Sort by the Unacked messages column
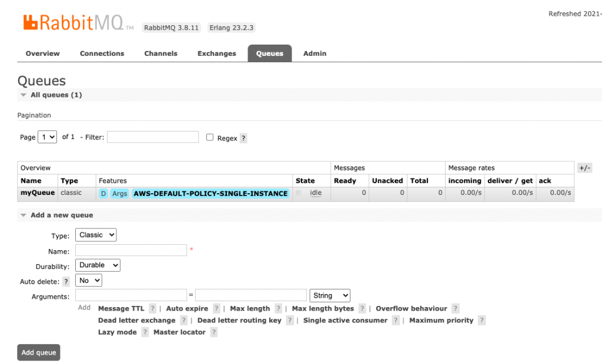 [387, 181]
